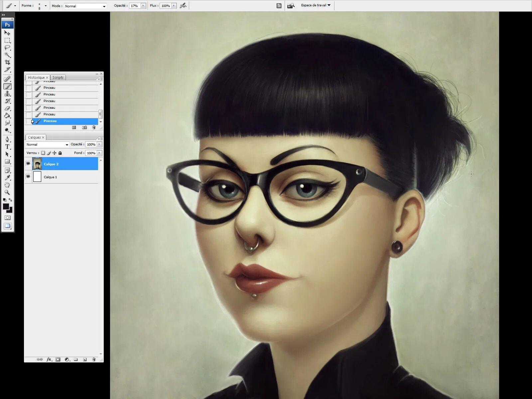532x399 pixels.
Task: Create a new layer in Calques panel
Action: tap(85, 359)
